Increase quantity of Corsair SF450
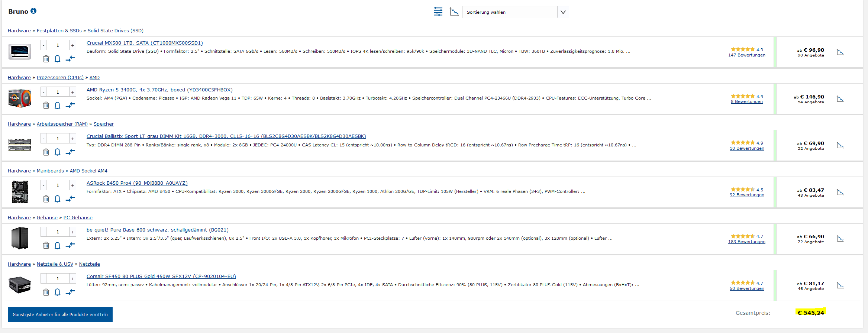The image size is (868, 333). tap(72, 278)
